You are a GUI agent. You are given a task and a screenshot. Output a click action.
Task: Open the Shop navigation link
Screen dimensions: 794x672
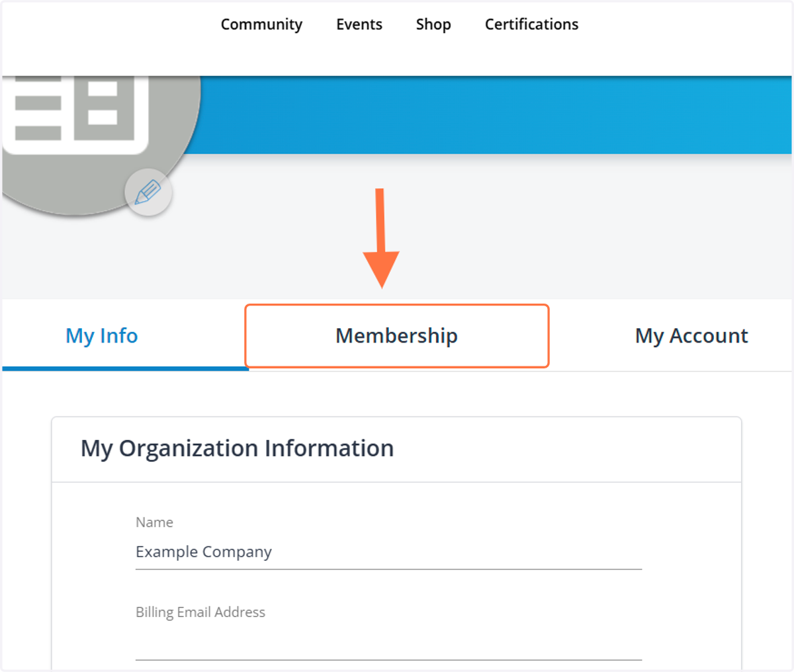tap(433, 24)
